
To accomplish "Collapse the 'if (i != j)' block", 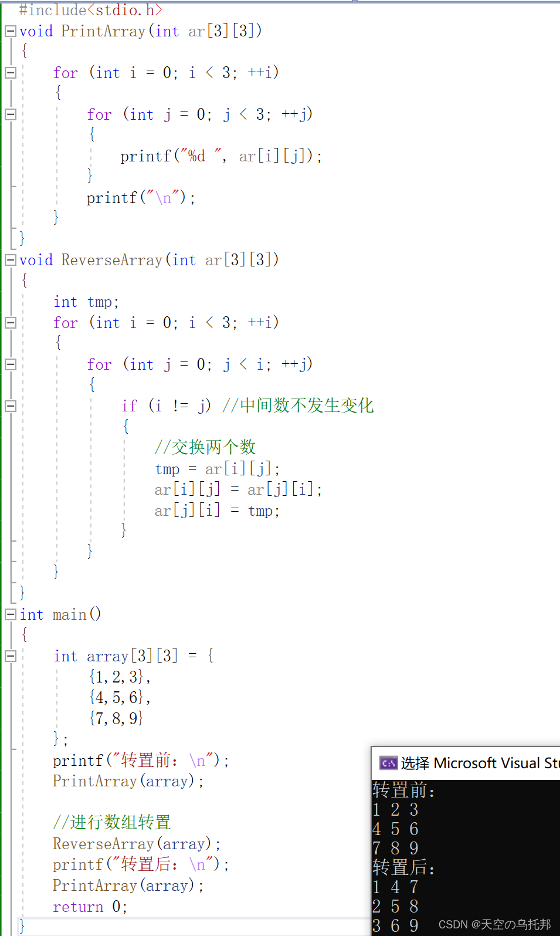I will coord(11,406).
